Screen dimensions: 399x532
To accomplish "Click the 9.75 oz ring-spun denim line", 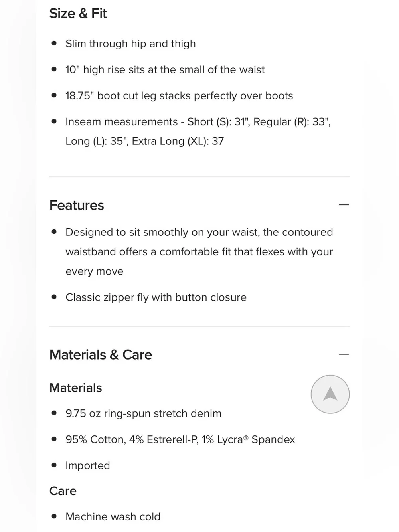I will pos(143,413).
